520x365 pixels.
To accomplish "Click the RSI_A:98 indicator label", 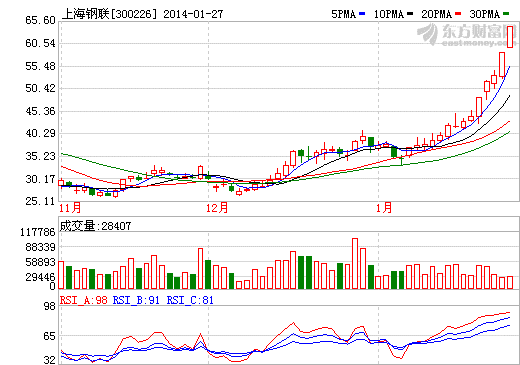I will click(83, 300).
